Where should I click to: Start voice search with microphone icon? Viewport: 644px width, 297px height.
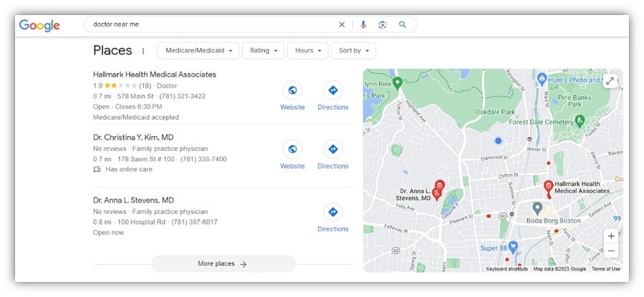click(x=363, y=24)
